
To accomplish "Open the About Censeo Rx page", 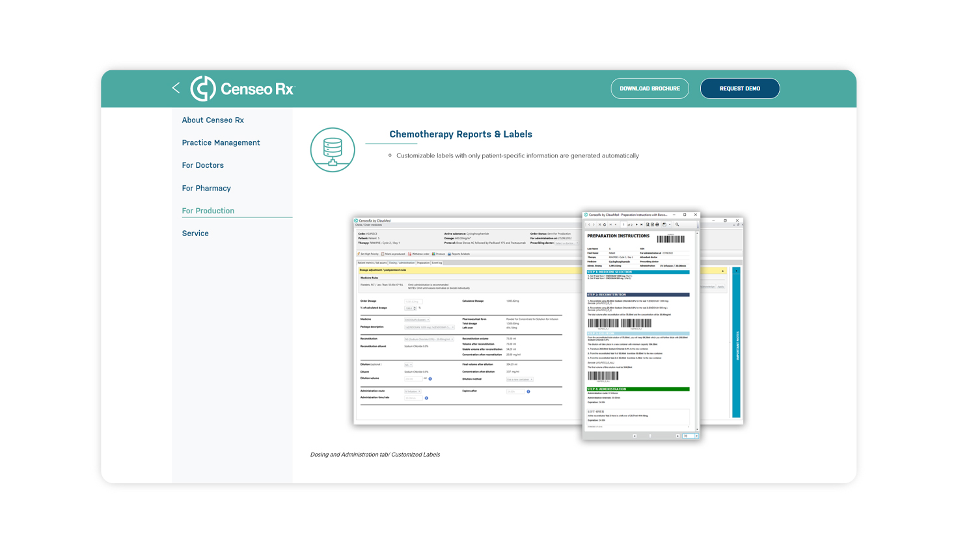I will point(213,120).
